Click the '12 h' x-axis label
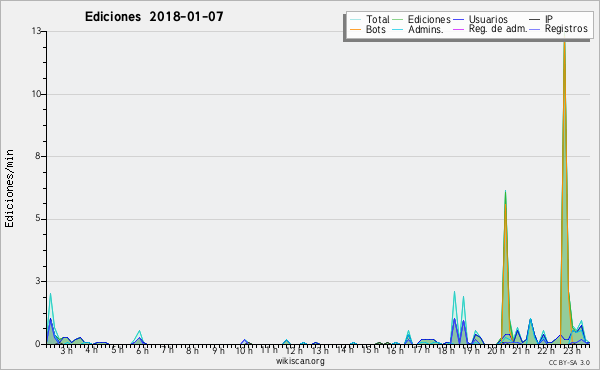The image size is (600, 370). tap(294, 350)
